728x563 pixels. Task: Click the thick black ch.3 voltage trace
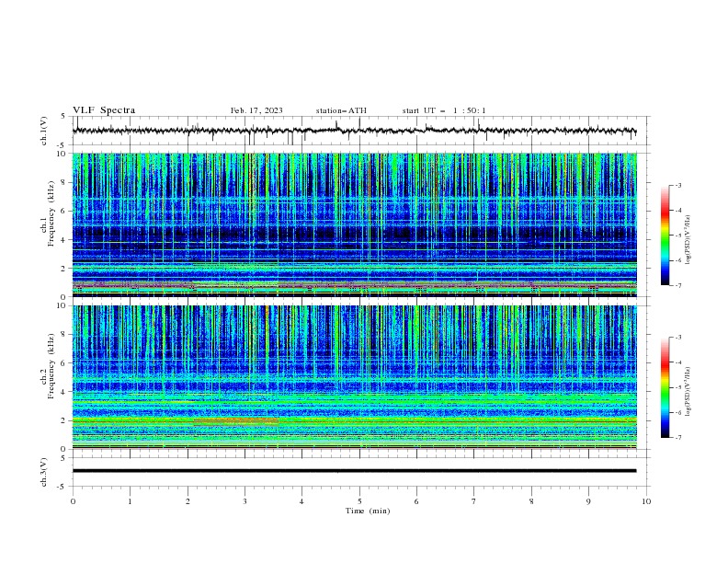(x=354, y=471)
